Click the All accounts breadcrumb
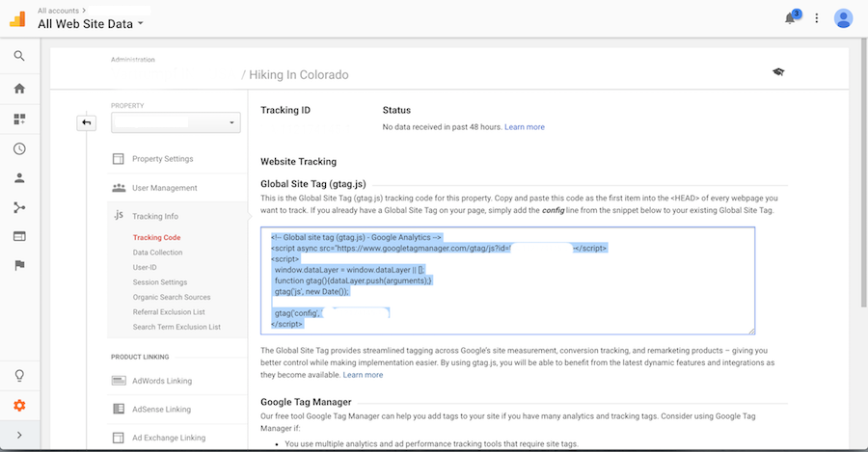 [x=58, y=11]
